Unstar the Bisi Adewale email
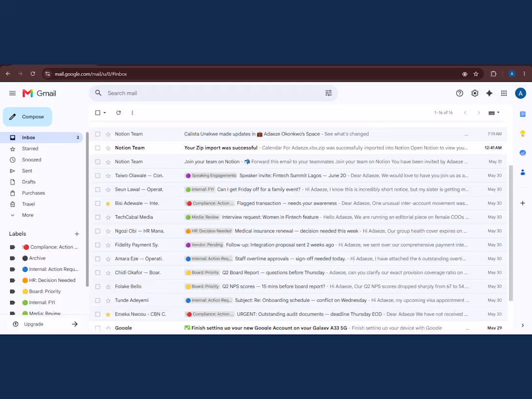 [x=108, y=204]
